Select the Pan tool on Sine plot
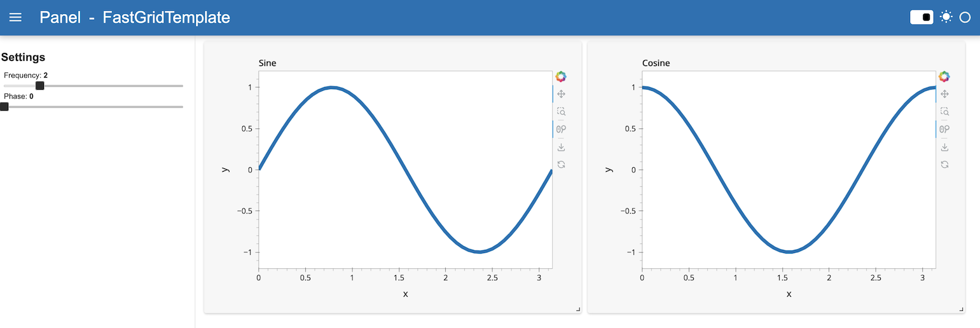Viewport: 980px width, 328px height. (x=561, y=94)
